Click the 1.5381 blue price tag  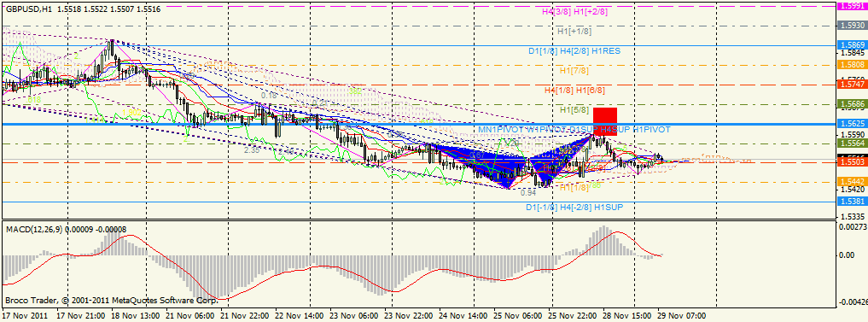click(x=853, y=202)
